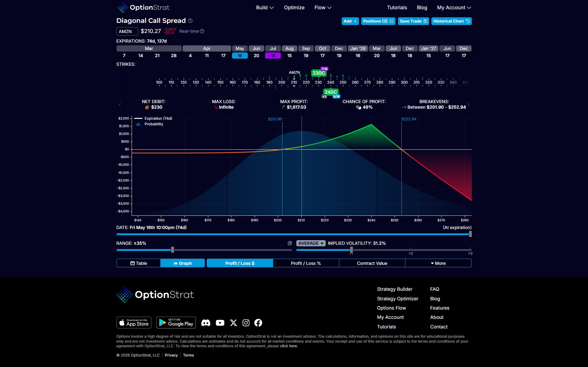Click the AMZN ticker symbol field
Image resolution: width=588 pixels, height=367 pixels.
127,31
